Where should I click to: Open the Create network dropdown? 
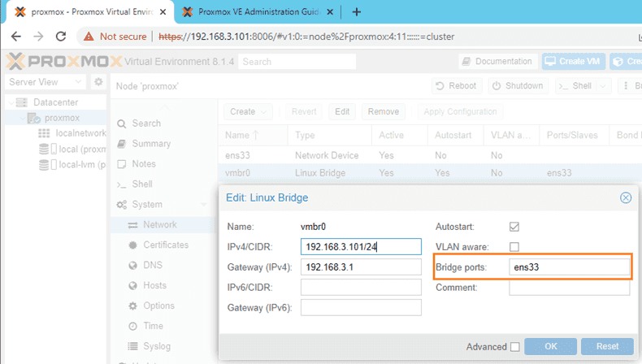pyautogui.click(x=248, y=111)
